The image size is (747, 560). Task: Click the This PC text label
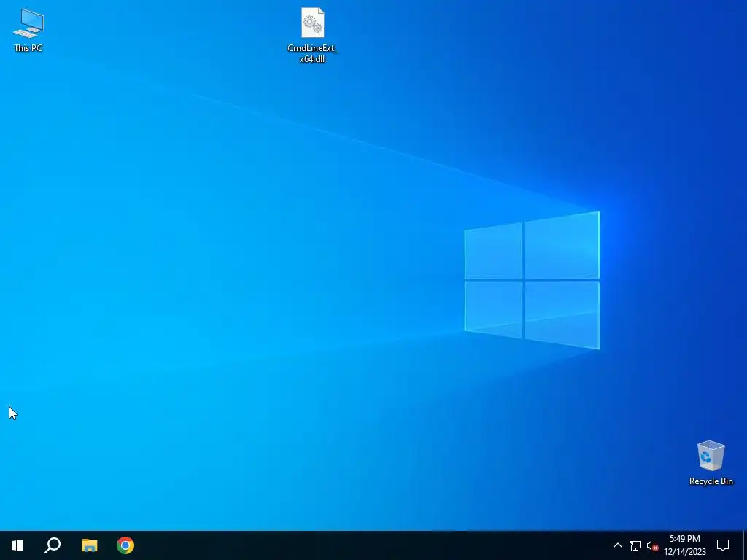(28, 48)
